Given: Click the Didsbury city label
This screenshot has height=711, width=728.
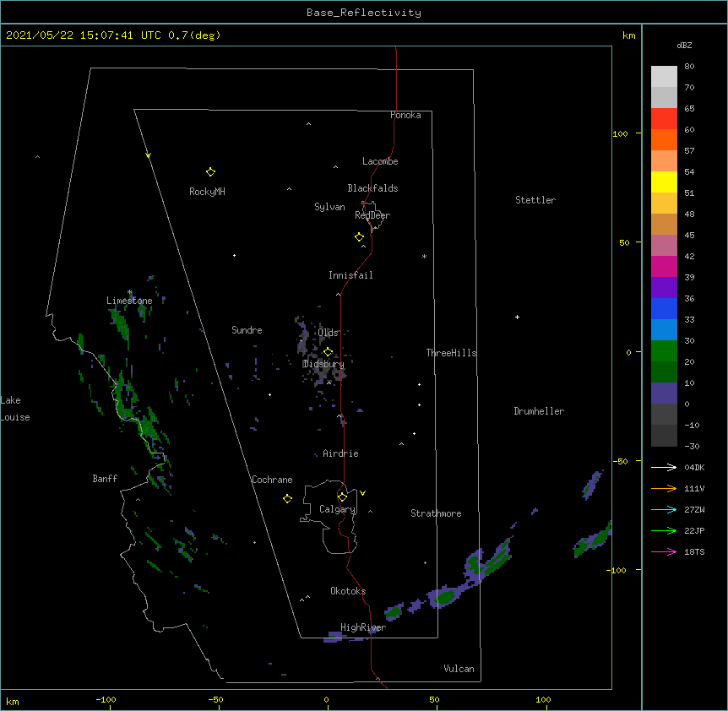Looking at the screenshot, I should [x=323, y=364].
